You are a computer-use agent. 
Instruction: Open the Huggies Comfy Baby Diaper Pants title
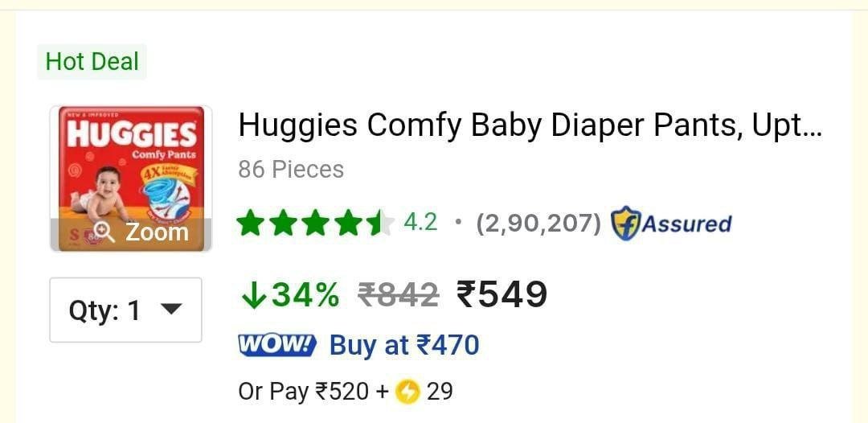coord(530,125)
